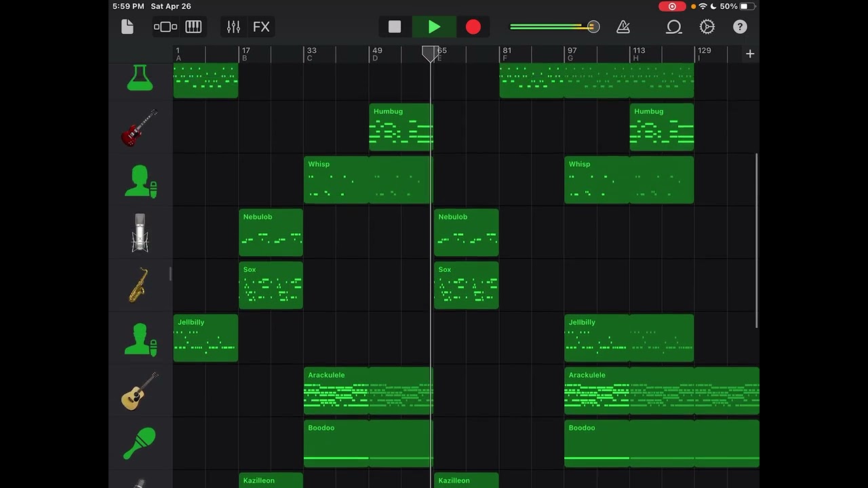Jump to bar 49 section D on ruler
The width and height of the screenshot is (868, 488).
(377, 54)
